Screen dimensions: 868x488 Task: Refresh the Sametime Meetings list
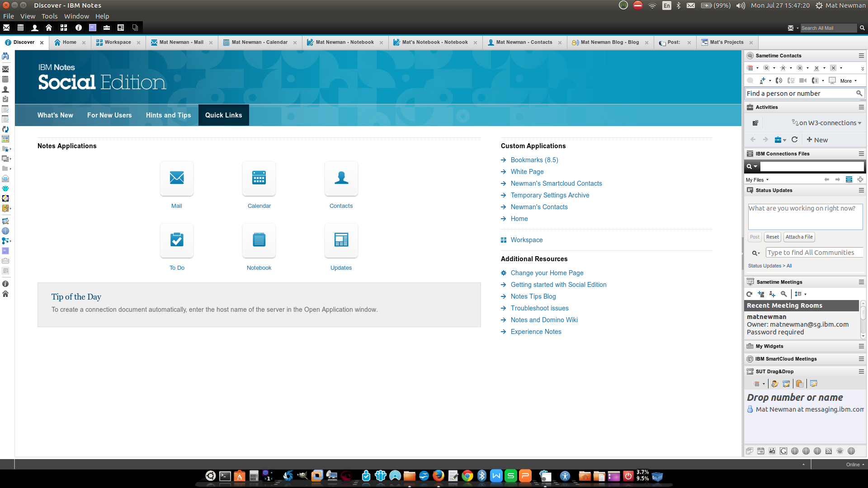click(x=750, y=294)
